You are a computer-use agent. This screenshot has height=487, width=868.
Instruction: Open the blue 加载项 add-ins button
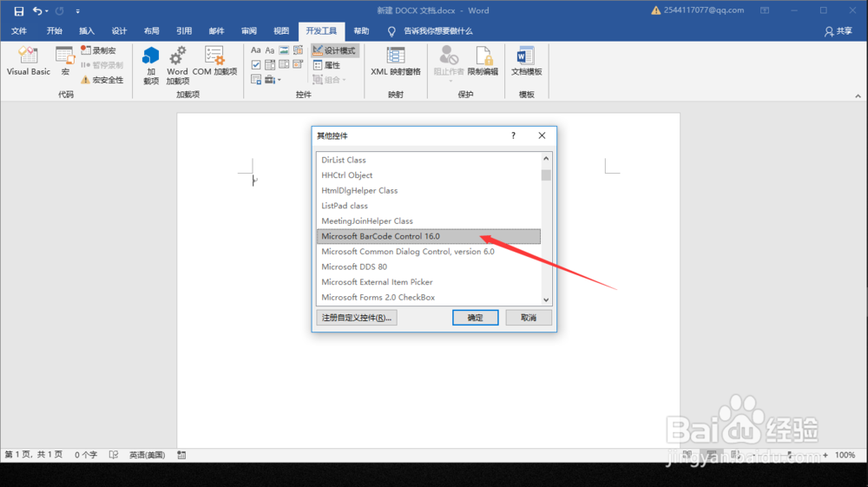[150, 65]
